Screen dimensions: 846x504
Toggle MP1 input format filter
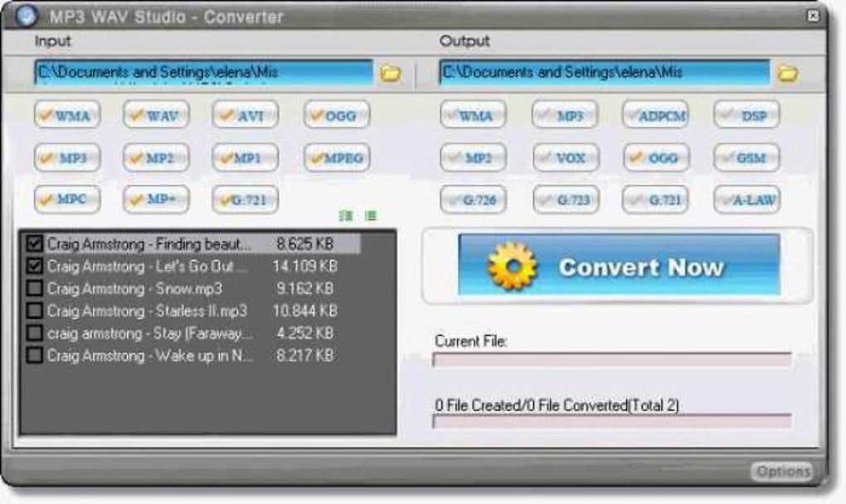[x=246, y=157]
